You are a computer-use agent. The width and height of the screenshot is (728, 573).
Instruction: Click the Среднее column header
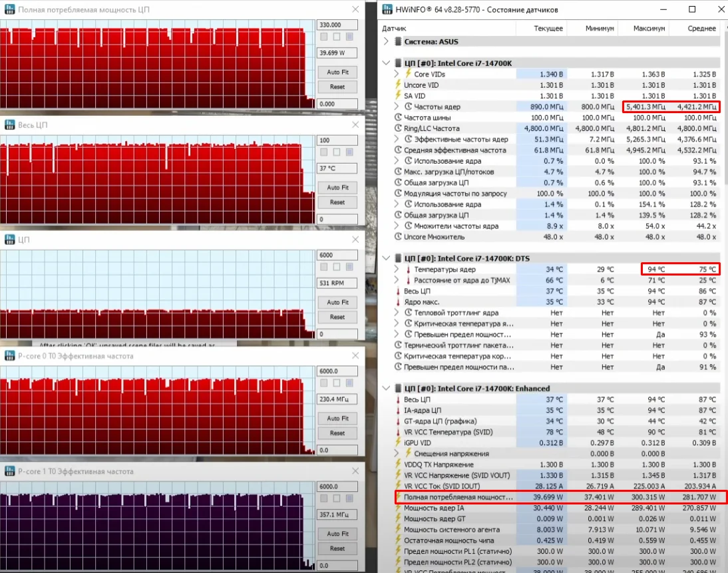tap(695, 29)
